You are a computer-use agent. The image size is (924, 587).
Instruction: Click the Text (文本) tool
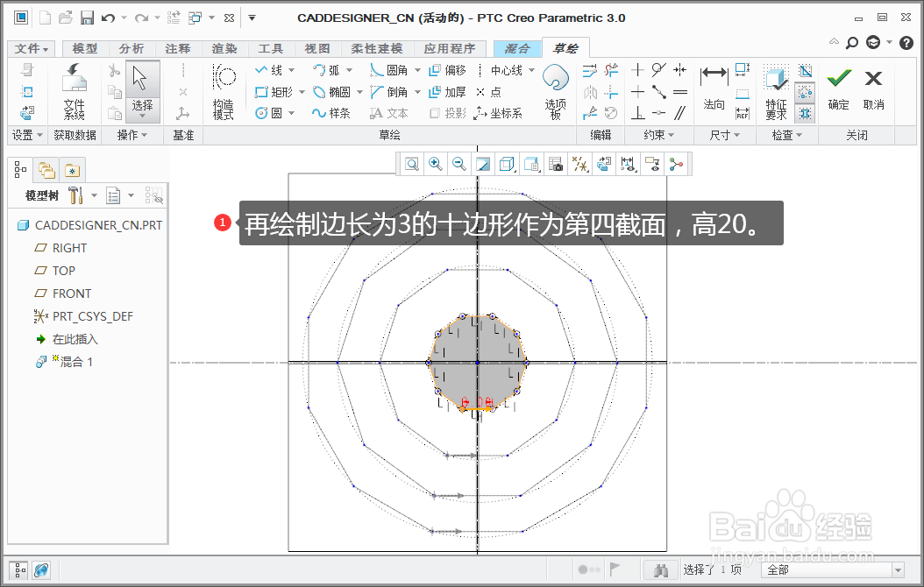(389, 113)
